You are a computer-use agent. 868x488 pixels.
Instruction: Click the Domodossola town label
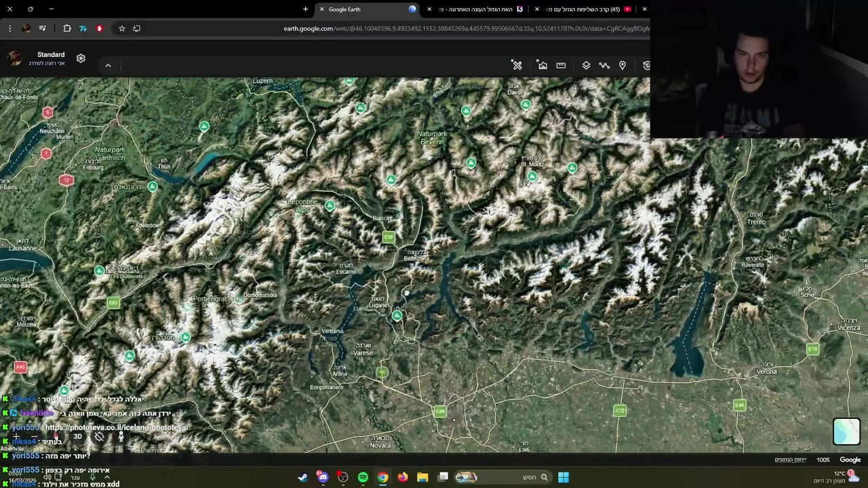point(260,295)
